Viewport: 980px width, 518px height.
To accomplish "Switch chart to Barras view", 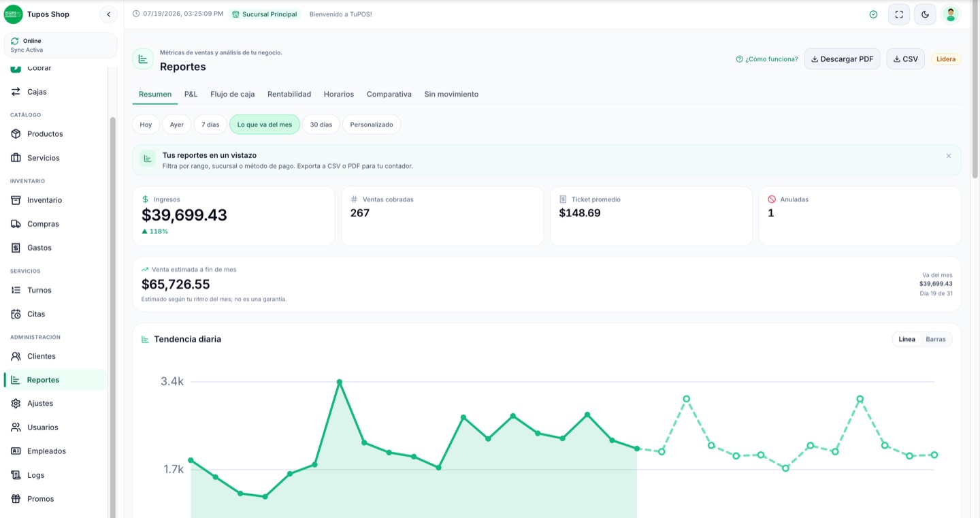I will [x=935, y=339].
